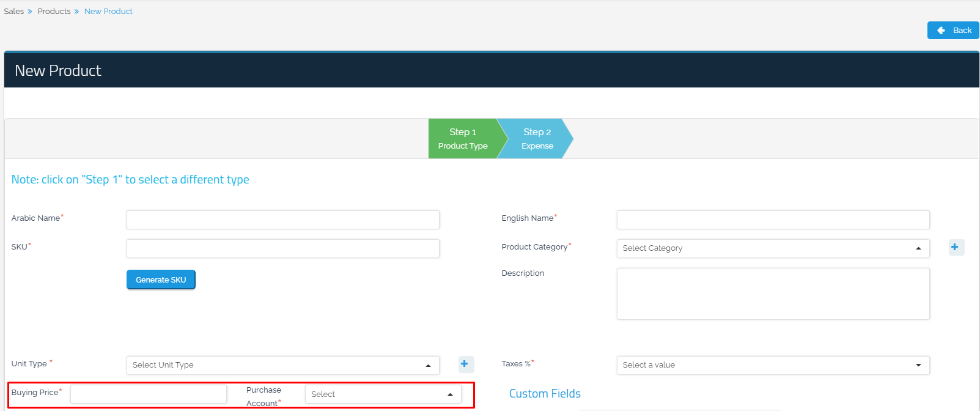Screen dimensions: 980x411
Task: Click the Description text area
Action: (x=772, y=294)
